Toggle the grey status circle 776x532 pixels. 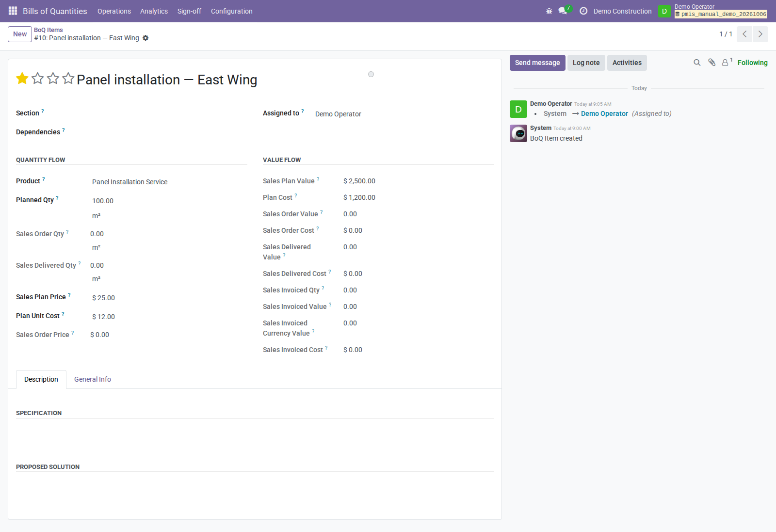click(x=371, y=74)
